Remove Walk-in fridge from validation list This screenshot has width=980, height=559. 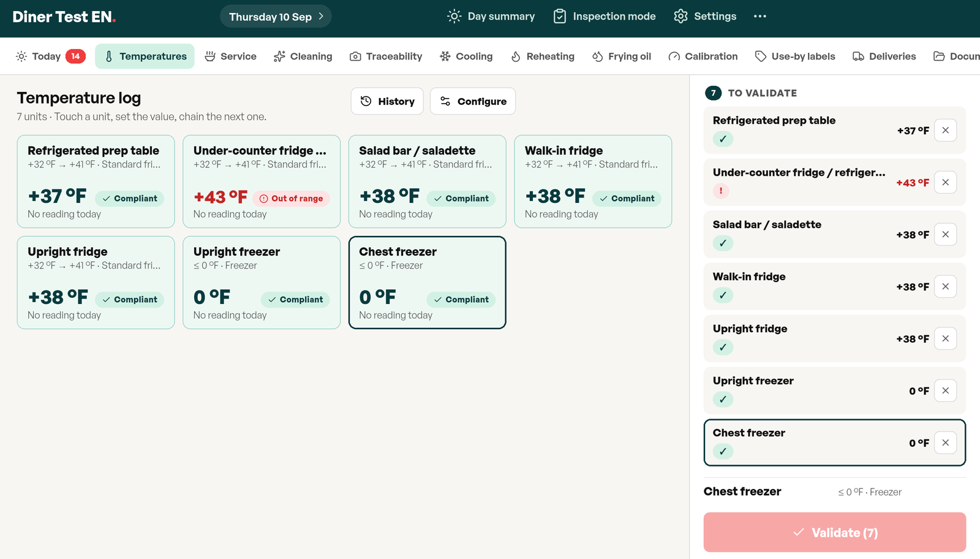[x=946, y=286]
